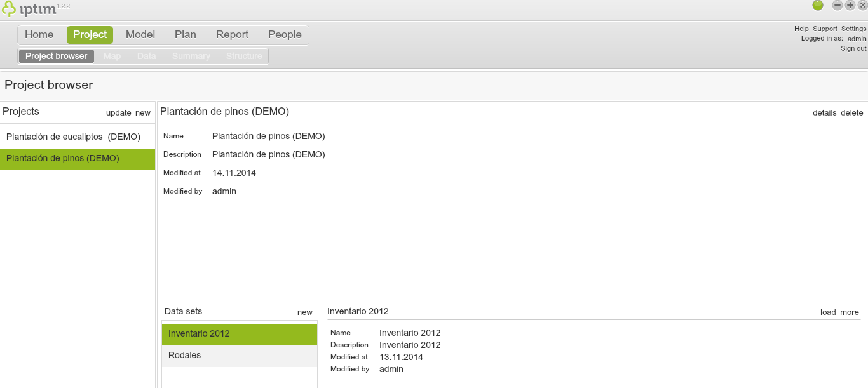The width and height of the screenshot is (868, 388).
Task: Load the Inventario 2012 data set
Action: click(827, 312)
